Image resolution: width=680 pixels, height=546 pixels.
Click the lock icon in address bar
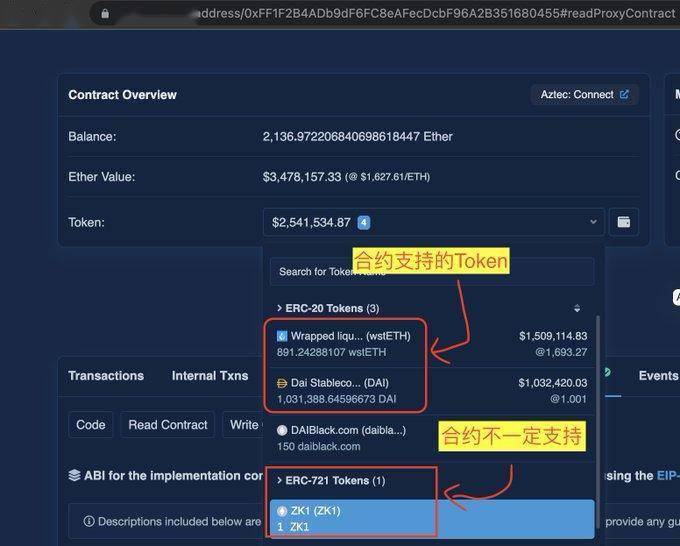point(104,14)
